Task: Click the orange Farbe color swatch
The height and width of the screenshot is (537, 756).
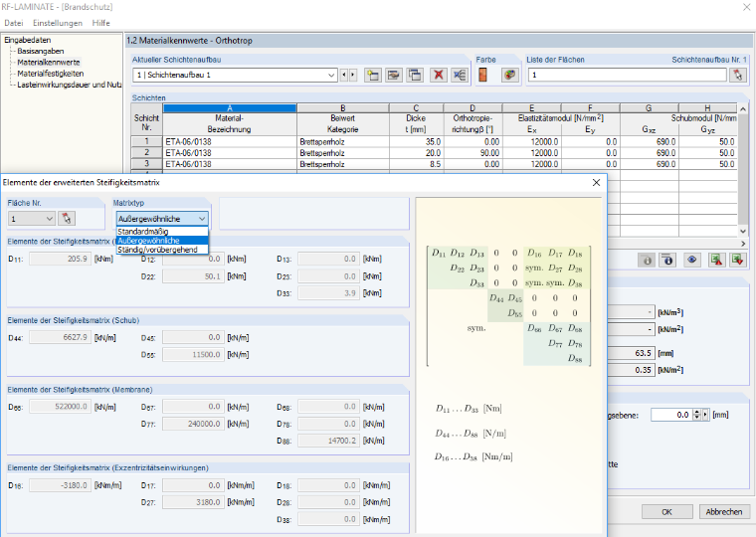Action: coord(482,76)
